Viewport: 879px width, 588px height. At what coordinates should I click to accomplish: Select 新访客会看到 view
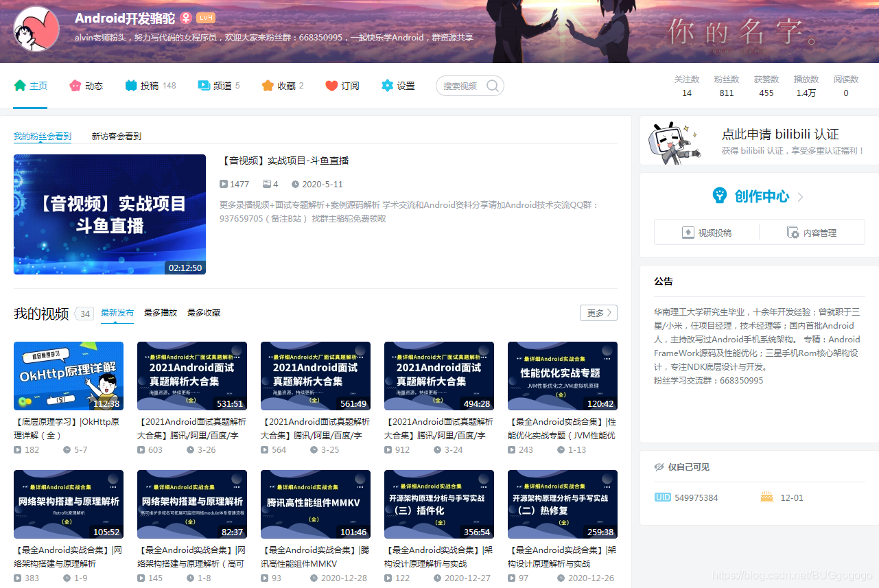(117, 137)
